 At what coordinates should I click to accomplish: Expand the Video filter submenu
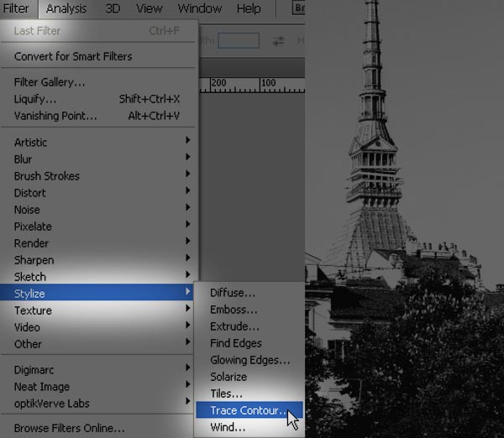(x=97, y=327)
